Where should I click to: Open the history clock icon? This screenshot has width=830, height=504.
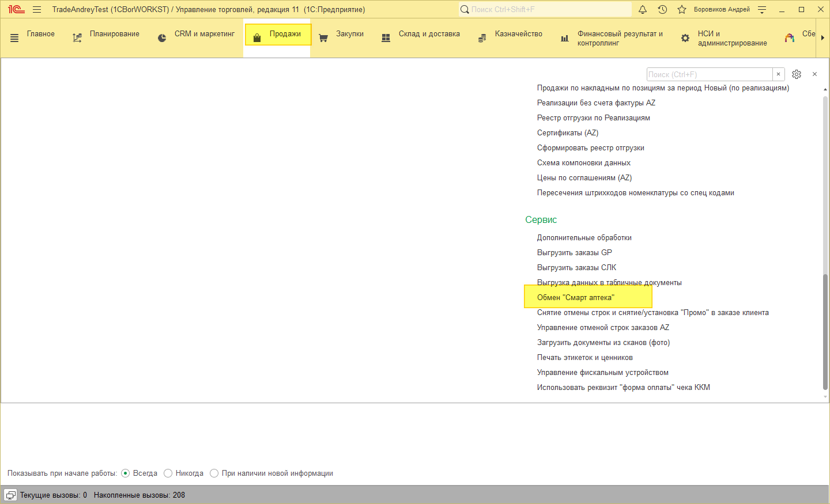click(662, 9)
